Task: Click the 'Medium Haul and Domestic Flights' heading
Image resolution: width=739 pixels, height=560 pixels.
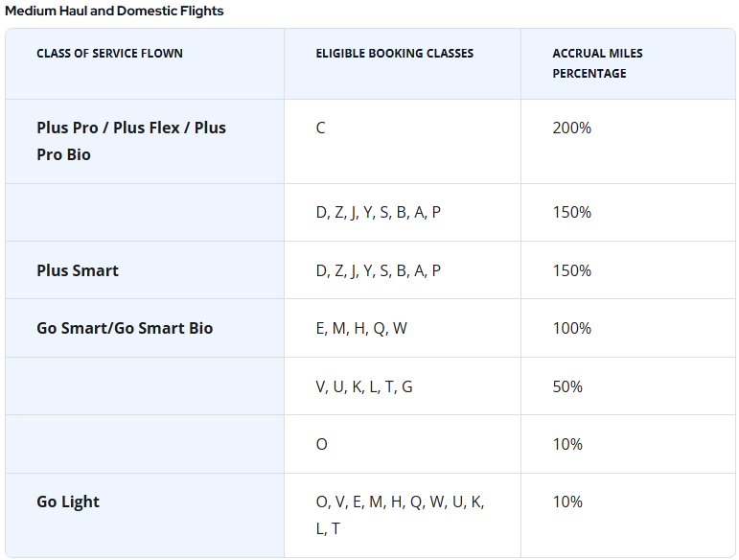Action: (114, 12)
